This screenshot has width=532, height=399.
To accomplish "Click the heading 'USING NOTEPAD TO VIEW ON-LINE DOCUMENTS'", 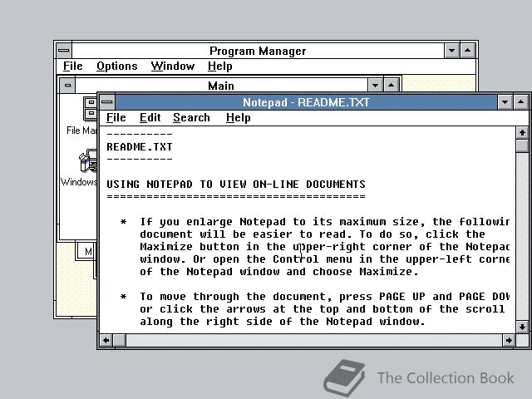I will 236,185.
